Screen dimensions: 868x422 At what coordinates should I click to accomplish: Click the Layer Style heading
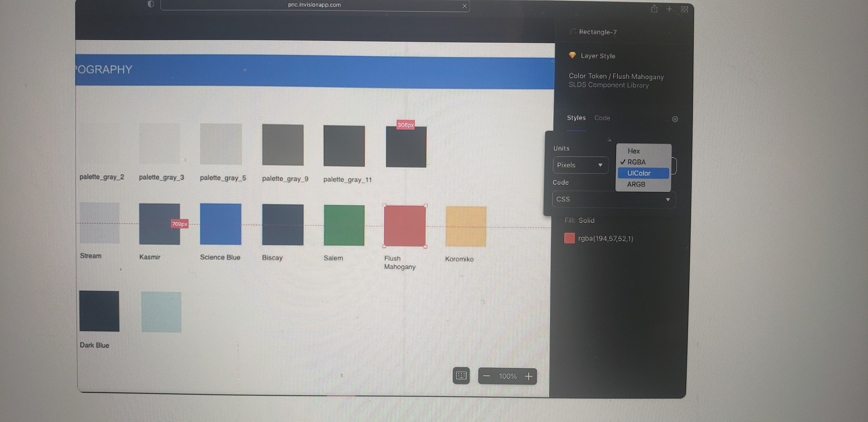coord(598,56)
